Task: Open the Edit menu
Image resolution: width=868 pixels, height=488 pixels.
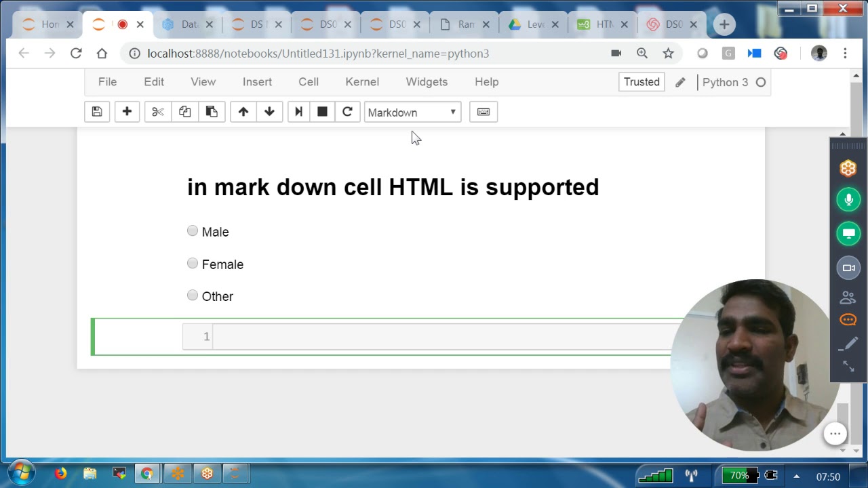Action: point(154,82)
